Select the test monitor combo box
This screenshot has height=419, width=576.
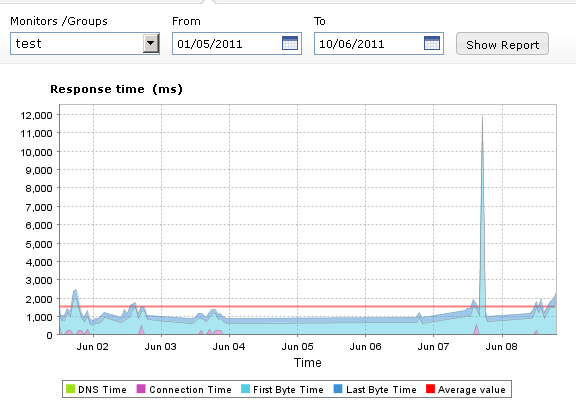point(85,43)
